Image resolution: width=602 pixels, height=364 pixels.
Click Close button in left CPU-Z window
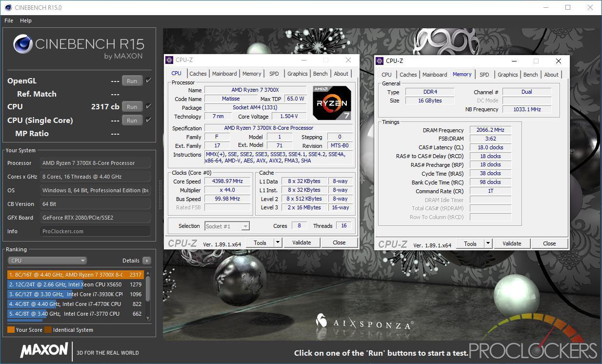coord(339,243)
